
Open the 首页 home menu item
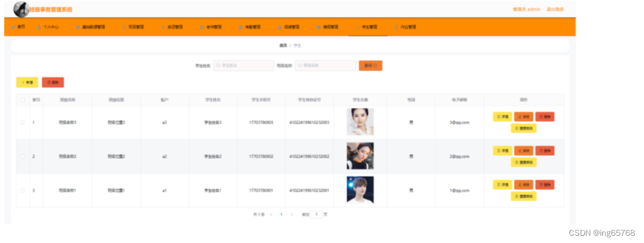click(x=18, y=27)
